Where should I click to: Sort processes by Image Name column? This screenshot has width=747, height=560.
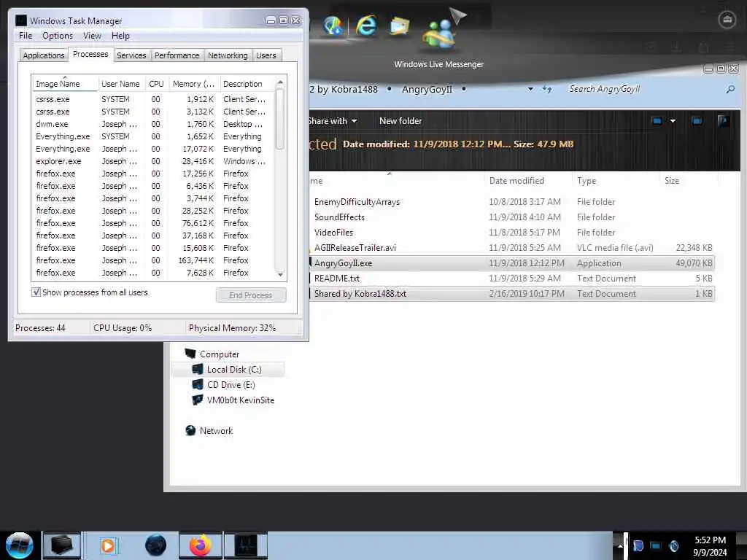(65, 83)
